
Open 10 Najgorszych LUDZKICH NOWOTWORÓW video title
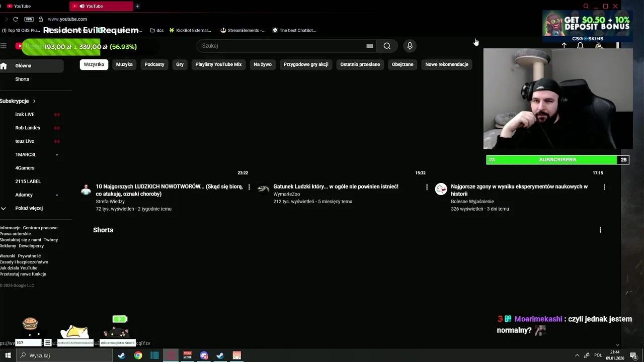click(169, 190)
